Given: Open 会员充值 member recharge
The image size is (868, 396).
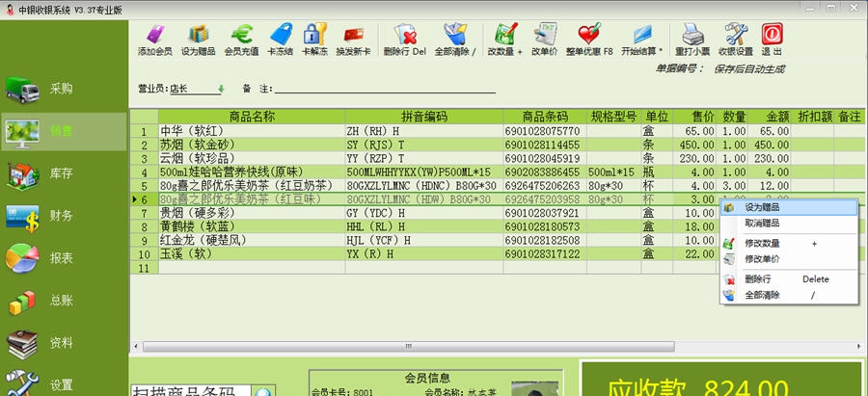Looking at the screenshot, I should coord(241,39).
